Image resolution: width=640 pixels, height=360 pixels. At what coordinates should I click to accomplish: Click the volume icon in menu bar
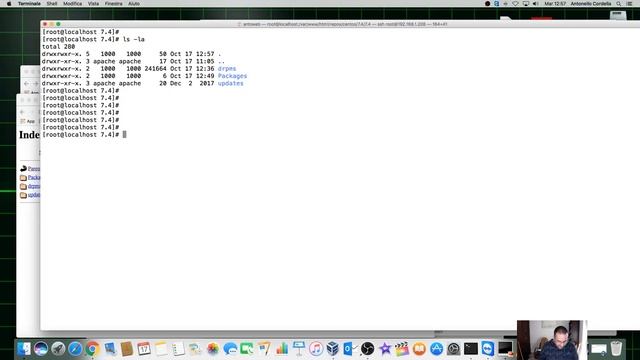[536, 4]
